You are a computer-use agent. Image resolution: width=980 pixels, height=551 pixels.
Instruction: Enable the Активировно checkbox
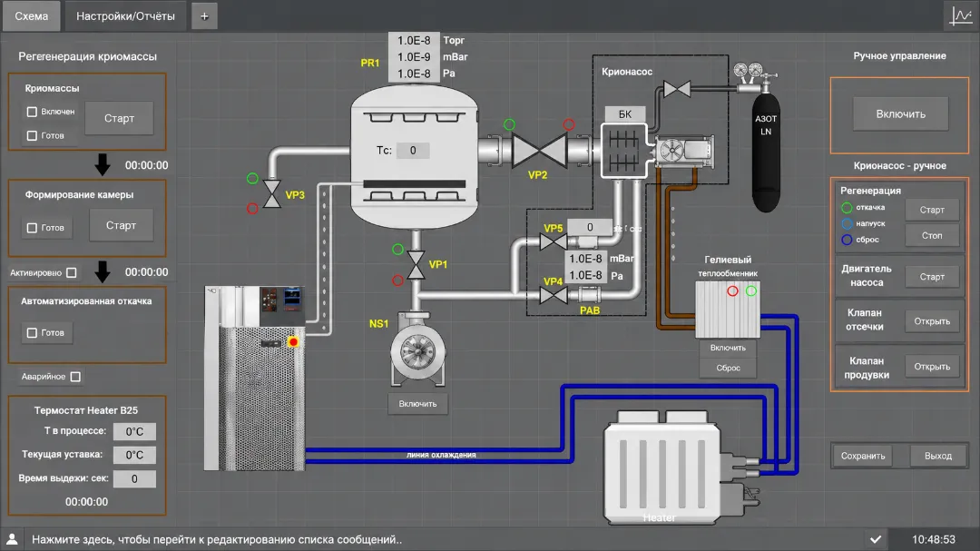pyautogui.click(x=72, y=272)
